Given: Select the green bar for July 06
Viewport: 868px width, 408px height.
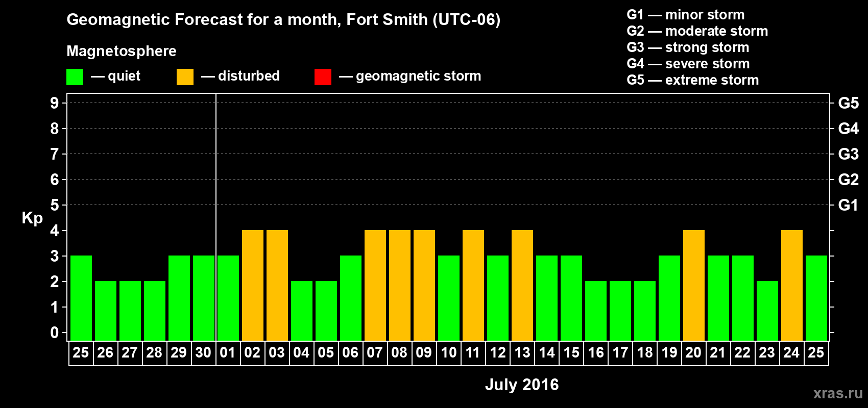Looking at the screenshot, I should pos(351,298).
